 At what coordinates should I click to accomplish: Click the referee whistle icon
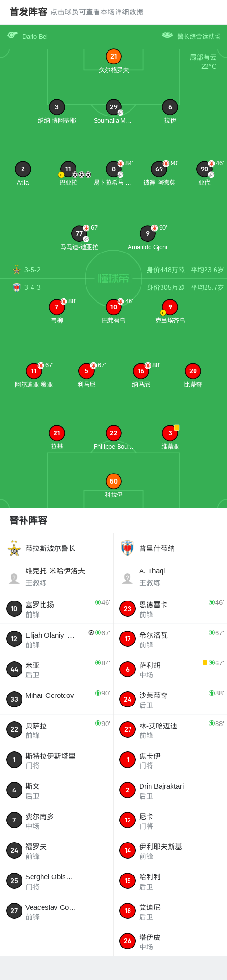(12, 35)
